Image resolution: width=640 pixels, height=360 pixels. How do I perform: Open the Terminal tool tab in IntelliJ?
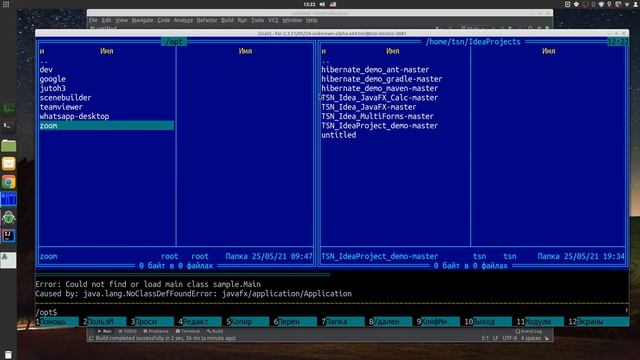[x=188, y=331]
